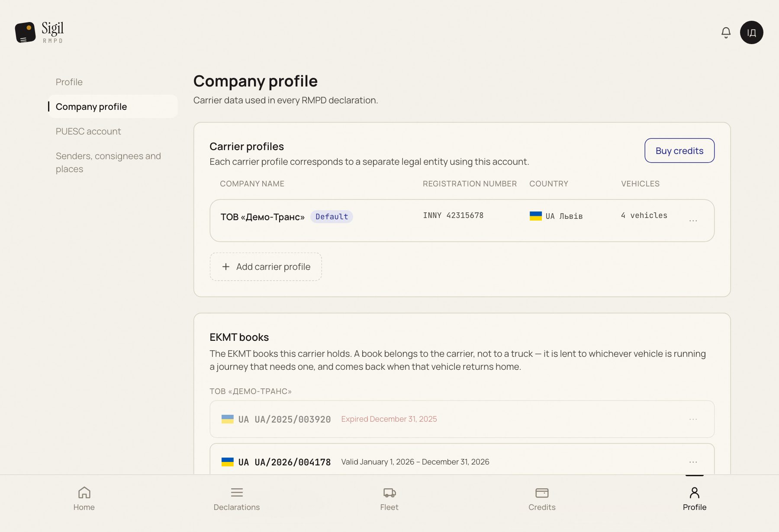Click the Default badge on the carrier
Viewport: 779px width, 532px height.
(x=332, y=217)
